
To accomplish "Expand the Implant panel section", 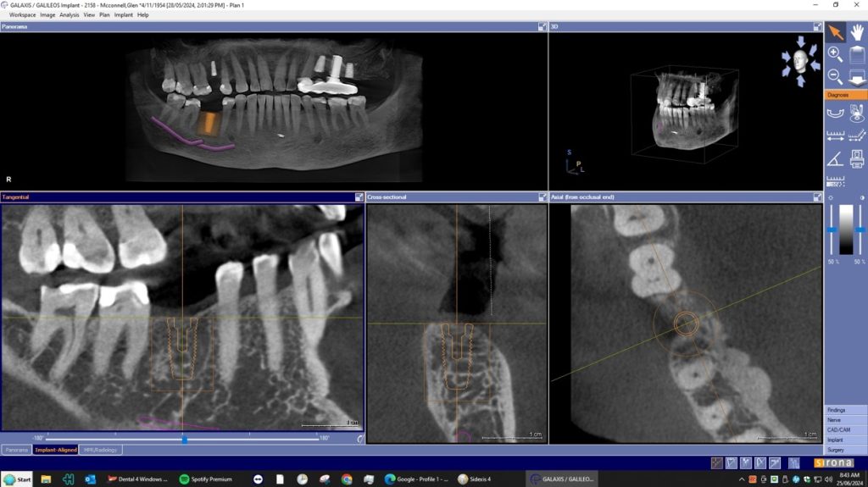I will pos(845,440).
